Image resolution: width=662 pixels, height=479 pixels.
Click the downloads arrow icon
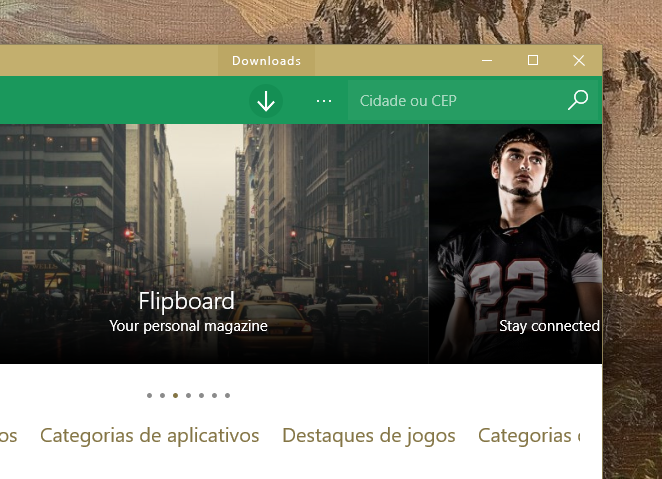click(x=266, y=101)
